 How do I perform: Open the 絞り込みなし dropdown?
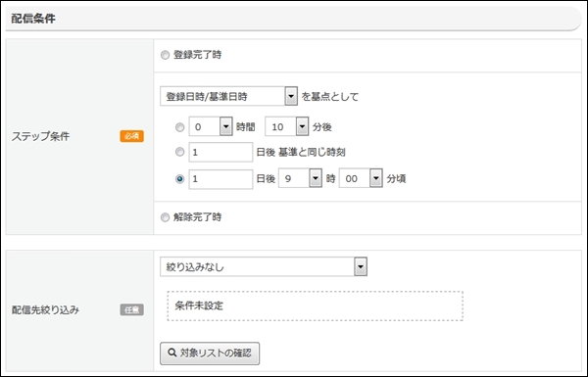pyautogui.click(x=264, y=266)
